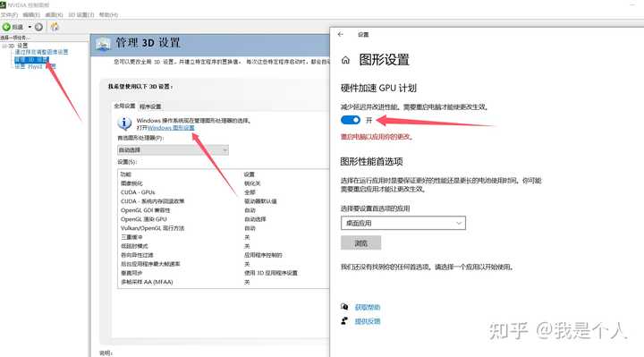
Task: Select the 三重缓冲 row
Action: coord(223,237)
